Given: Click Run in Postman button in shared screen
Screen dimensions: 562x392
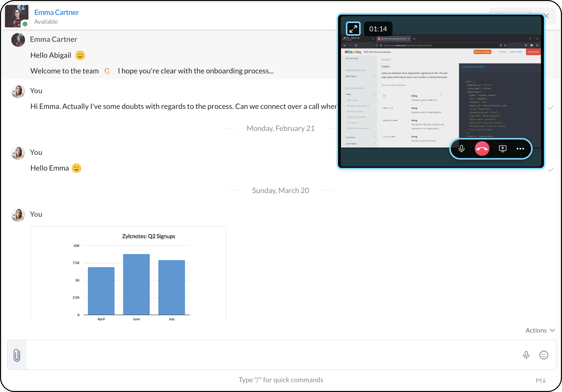Looking at the screenshot, I should click(x=482, y=52).
